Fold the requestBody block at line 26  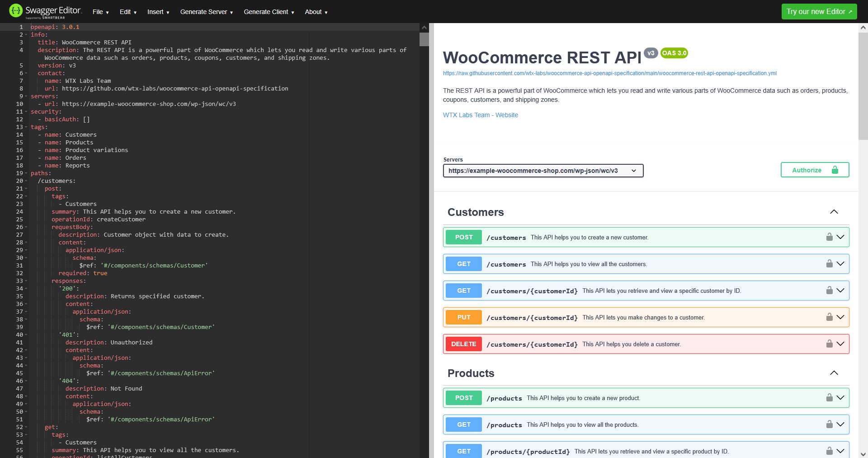tap(26, 227)
